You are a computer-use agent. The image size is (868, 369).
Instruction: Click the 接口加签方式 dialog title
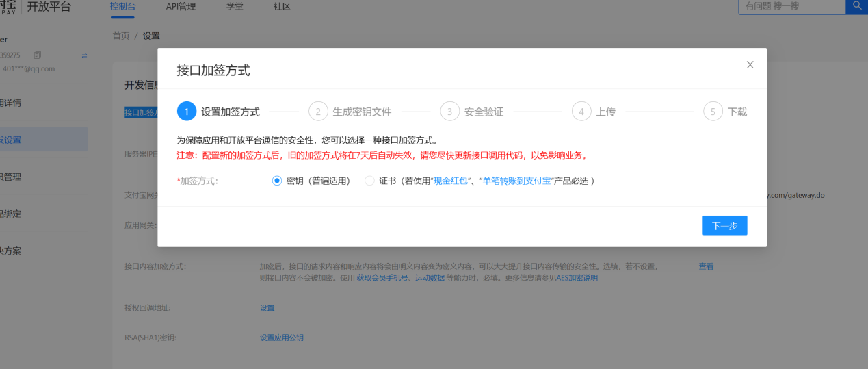click(213, 71)
